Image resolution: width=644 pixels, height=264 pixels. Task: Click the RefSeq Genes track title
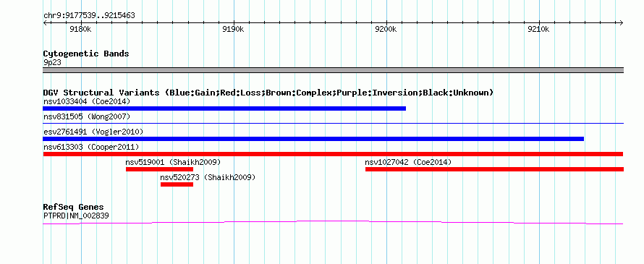coord(74,207)
